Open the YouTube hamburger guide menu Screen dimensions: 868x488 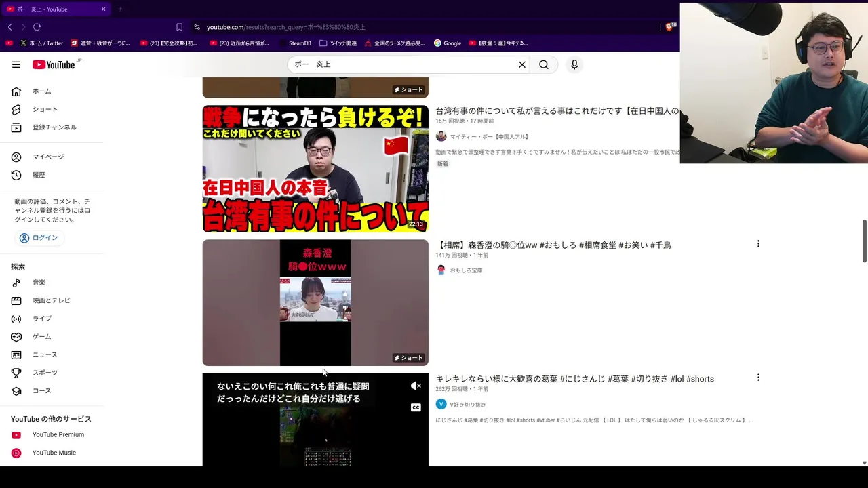pyautogui.click(x=16, y=64)
